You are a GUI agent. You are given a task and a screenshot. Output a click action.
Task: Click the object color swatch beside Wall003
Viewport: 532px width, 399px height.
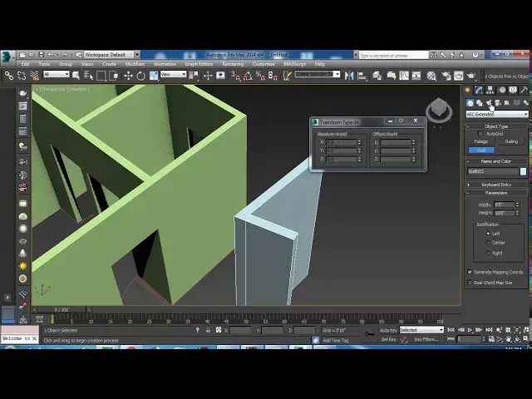coord(523,172)
